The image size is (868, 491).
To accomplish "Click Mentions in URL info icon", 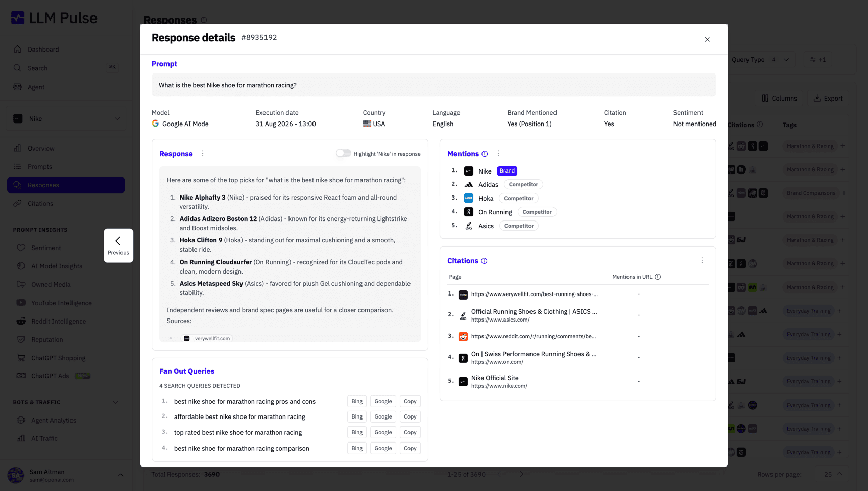I will [658, 277].
